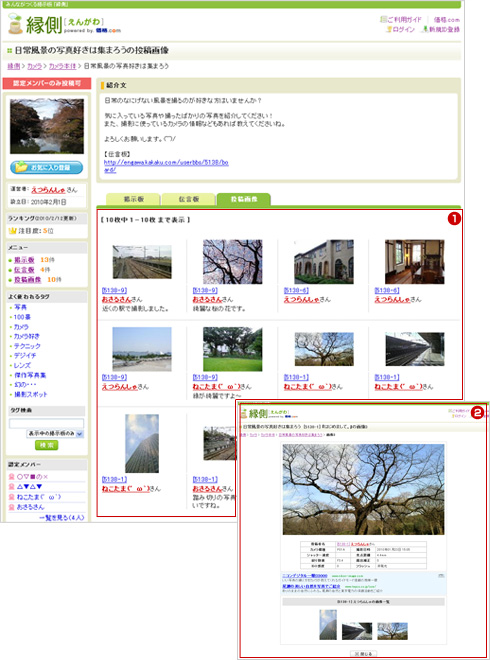Open the cherry blossom branches thumbnail
The image size is (490, 660).
[232, 262]
